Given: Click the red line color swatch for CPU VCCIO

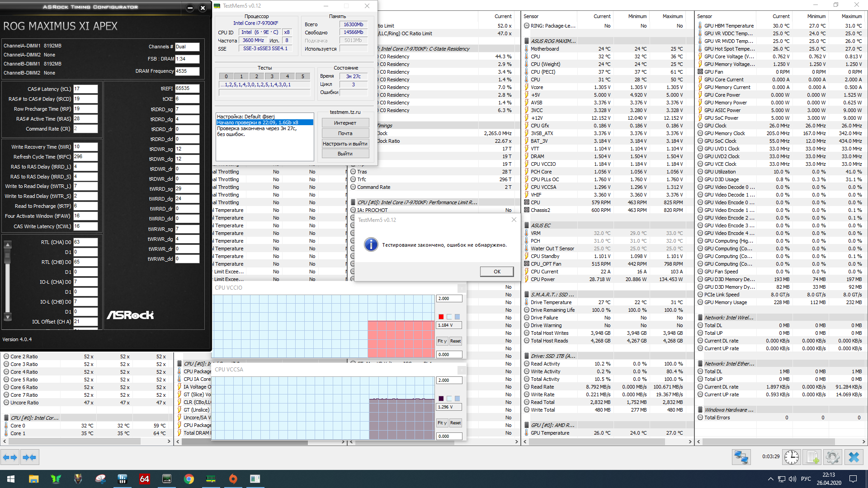Looking at the screenshot, I should pyautogui.click(x=441, y=317).
